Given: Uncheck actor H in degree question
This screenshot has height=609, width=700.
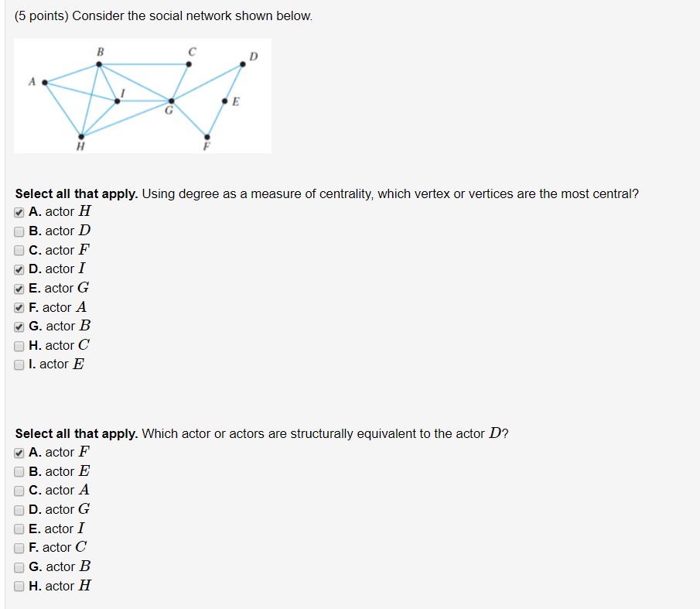Looking at the screenshot, I should (x=19, y=213).
